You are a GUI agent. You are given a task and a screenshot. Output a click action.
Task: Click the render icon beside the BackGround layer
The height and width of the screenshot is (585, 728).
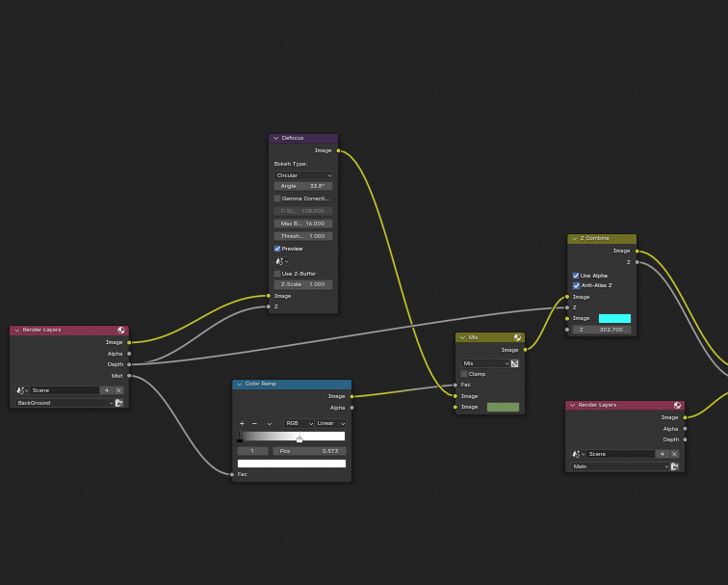119,403
